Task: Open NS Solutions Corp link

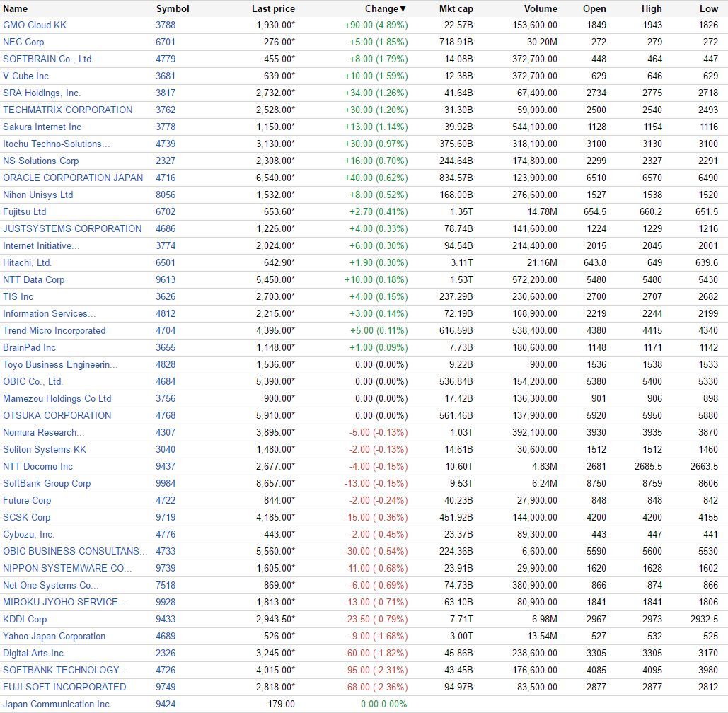Action: 41,161
